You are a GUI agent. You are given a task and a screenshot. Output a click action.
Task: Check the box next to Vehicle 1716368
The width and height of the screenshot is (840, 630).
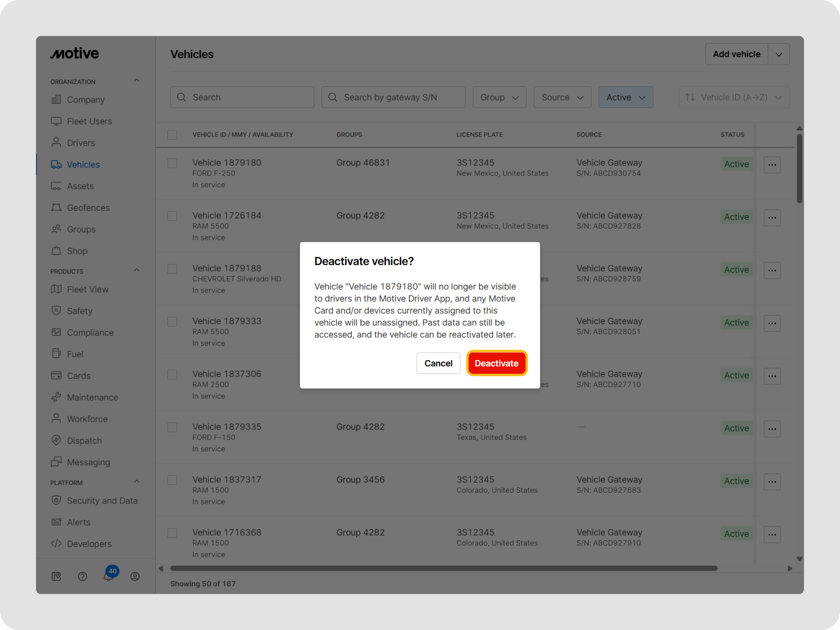coord(172,533)
